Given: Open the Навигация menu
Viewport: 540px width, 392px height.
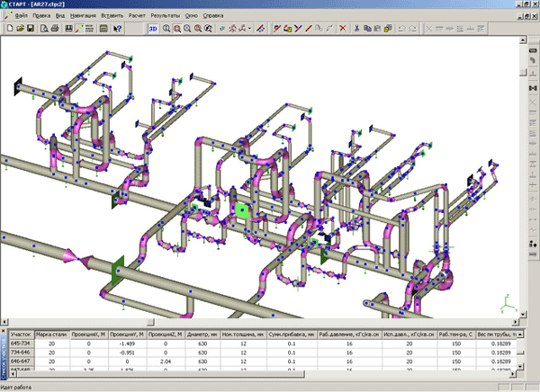Looking at the screenshot, I should coord(83,15).
